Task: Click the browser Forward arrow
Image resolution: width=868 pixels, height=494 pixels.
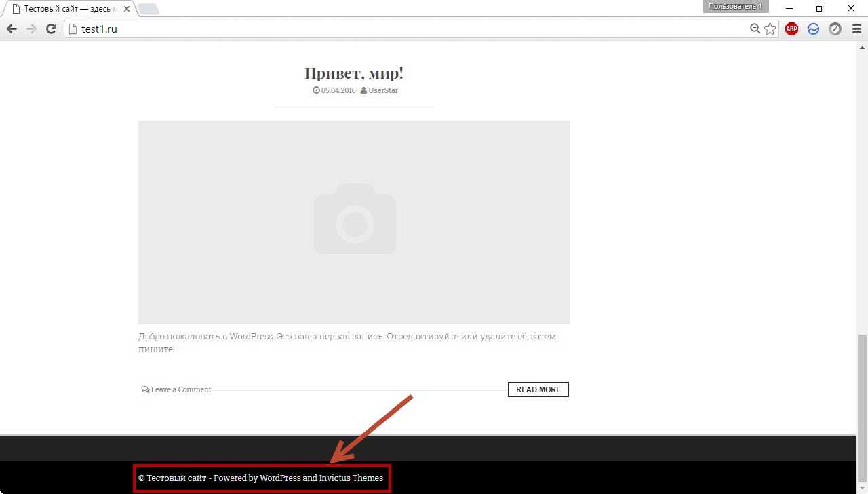Action: (31, 28)
